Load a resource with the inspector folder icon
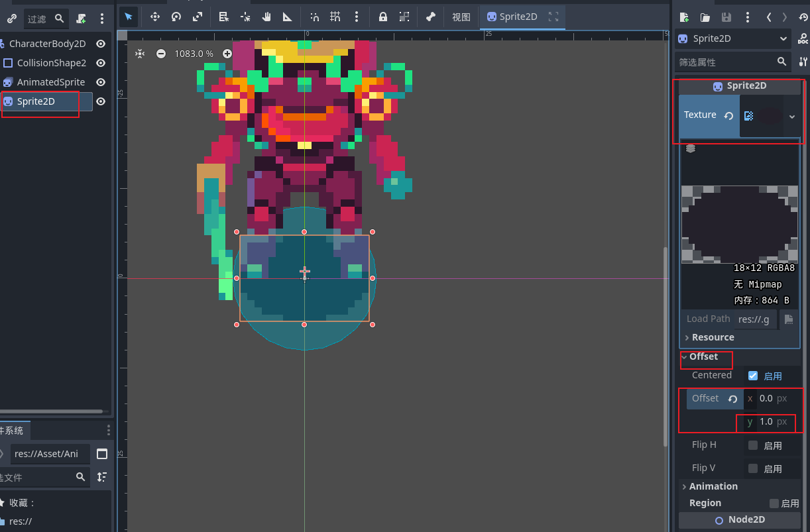This screenshot has height=532, width=810. point(705,17)
